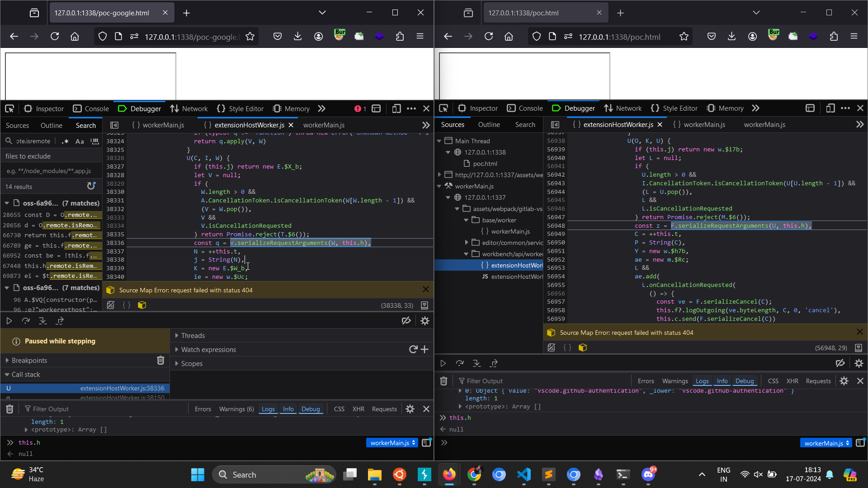
Task: Deactivate breakpoints in left debugger
Action: coord(406,321)
